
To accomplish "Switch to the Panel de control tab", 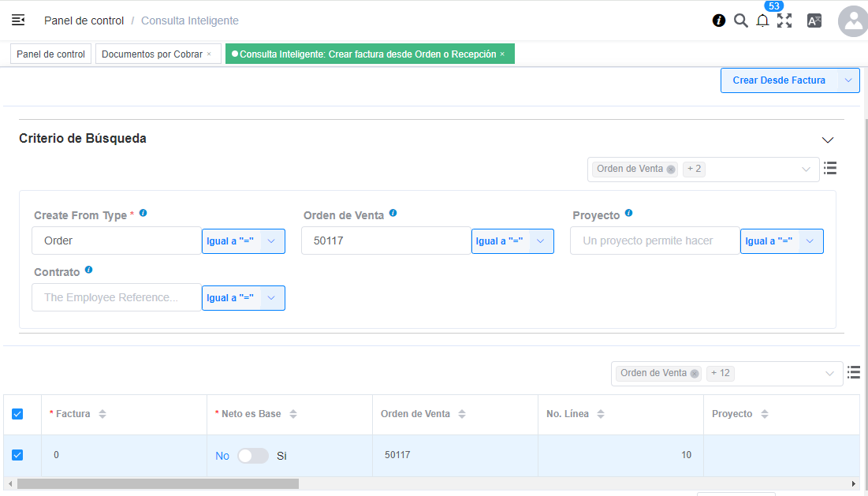I will (50, 54).
